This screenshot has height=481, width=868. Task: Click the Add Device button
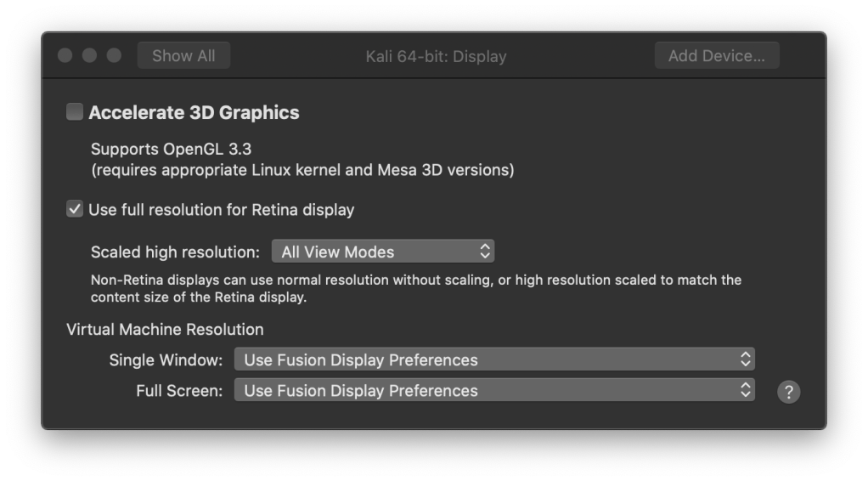(716, 56)
